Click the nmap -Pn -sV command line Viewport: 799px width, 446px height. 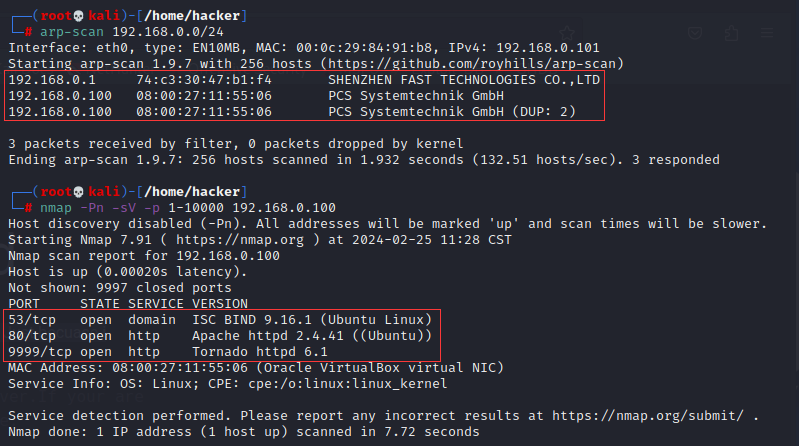click(x=188, y=208)
